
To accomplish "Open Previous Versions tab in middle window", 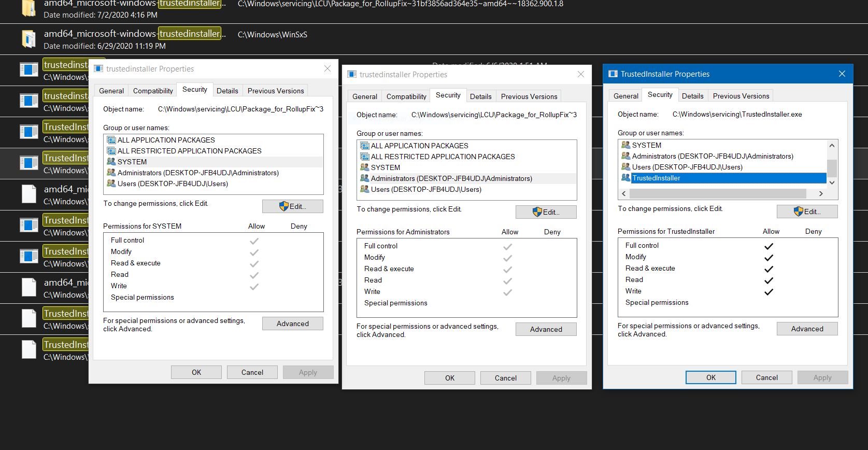I will click(529, 96).
